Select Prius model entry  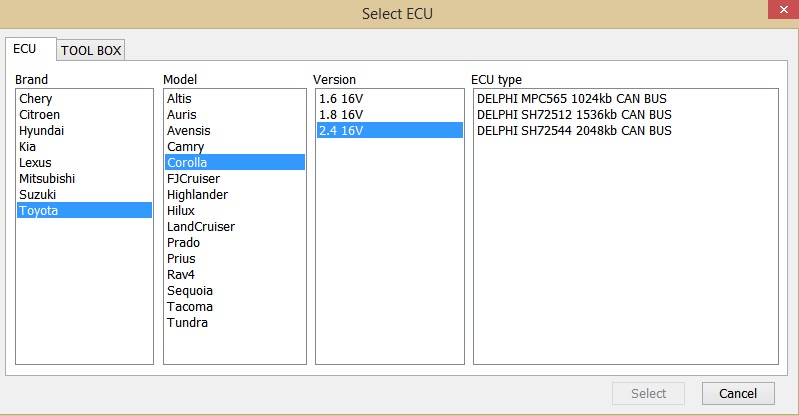click(x=182, y=259)
